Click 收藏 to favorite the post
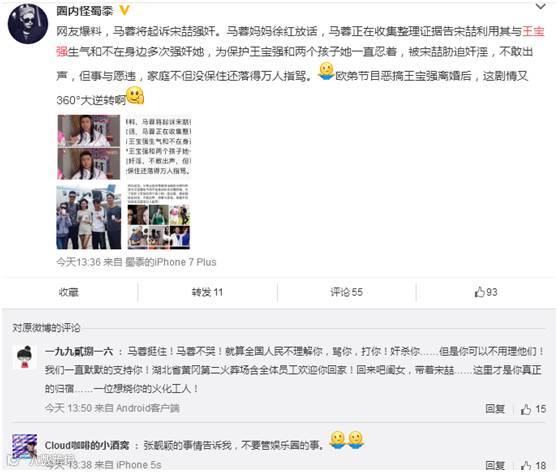 click(68, 292)
